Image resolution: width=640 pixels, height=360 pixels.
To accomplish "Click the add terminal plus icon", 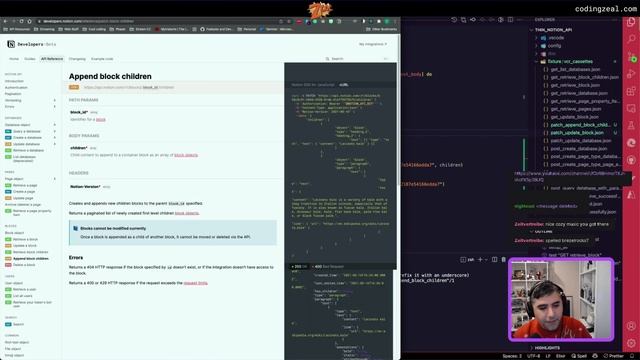I will 480,260.
